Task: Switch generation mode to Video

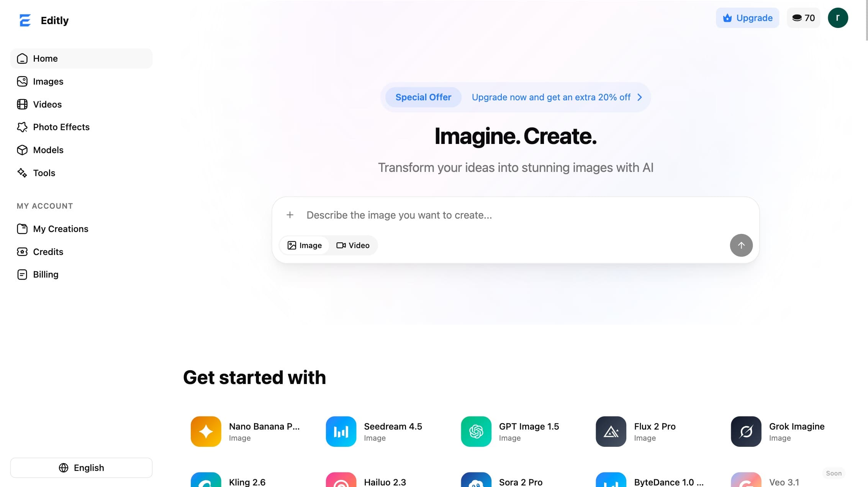Action: [353, 245]
